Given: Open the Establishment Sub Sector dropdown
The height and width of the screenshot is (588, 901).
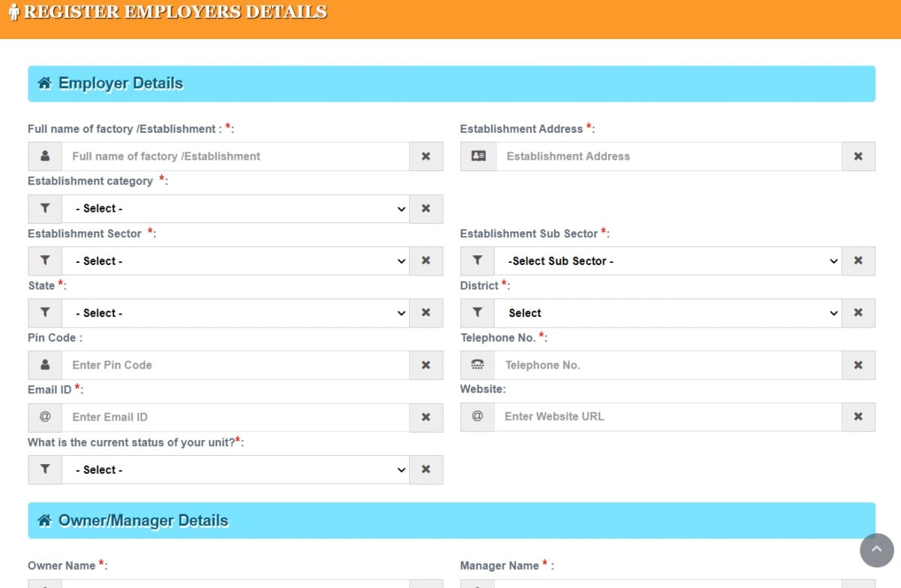Looking at the screenshot, I should pyautogui.click(x=667, y=261).
